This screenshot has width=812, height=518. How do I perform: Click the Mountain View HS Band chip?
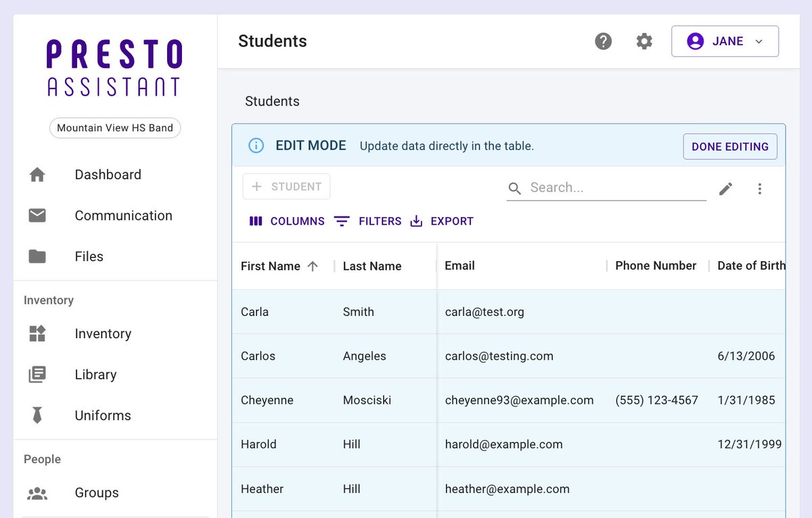115,128
